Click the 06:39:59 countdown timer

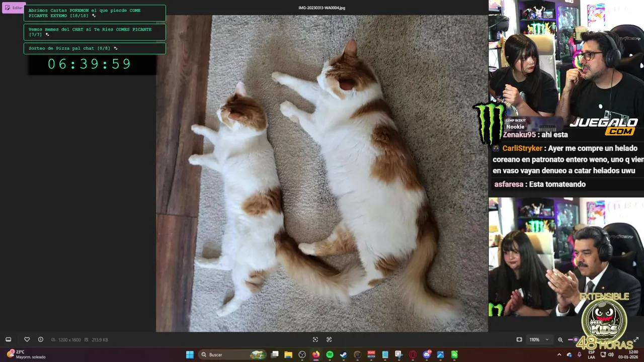[90, 64]
